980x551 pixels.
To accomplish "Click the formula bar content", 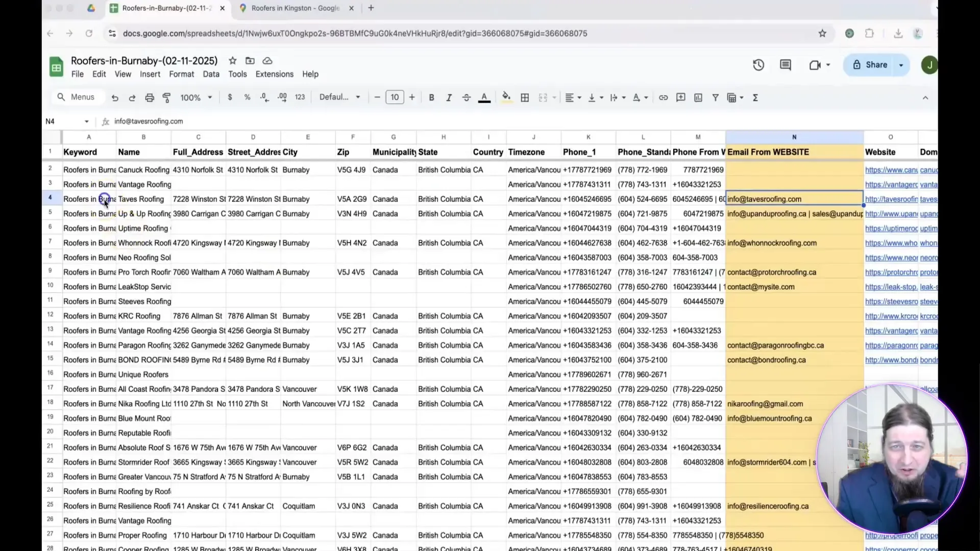I will pos(149,121).
